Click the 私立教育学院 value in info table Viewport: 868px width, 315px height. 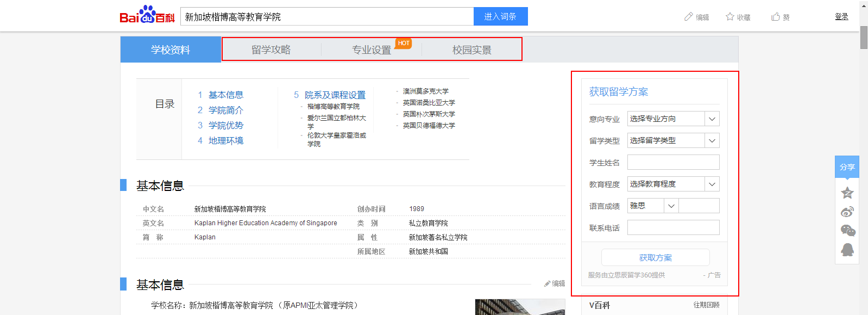tap(429, 223)
